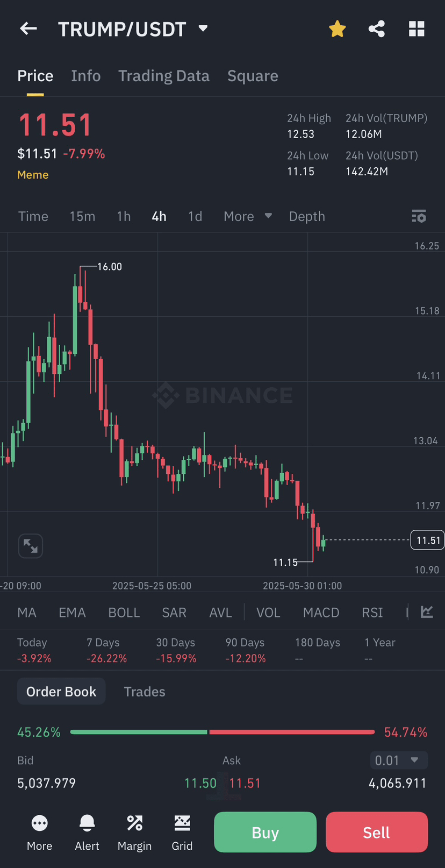Open the grid layout icon
Screen dimensions: 445x868
tap(417, 29)
